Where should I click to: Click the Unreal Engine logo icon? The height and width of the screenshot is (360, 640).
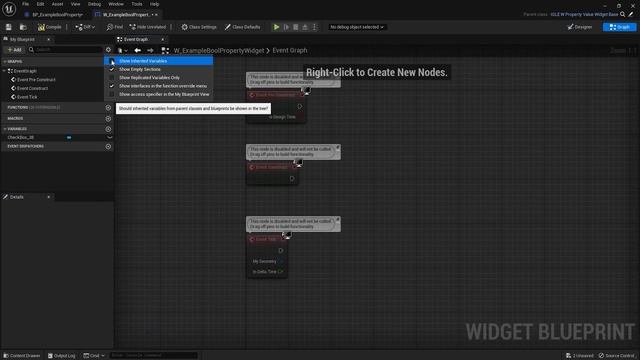click(x=9, y=9)
